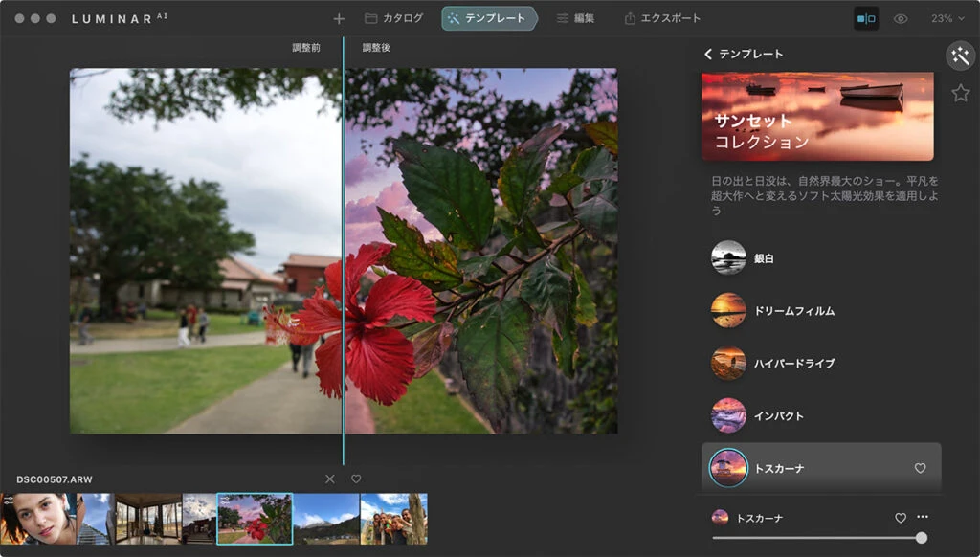Toggle the before/after compare view button
Screen dimensions: 980x557
pyautogui.click(x=866, y=19)
